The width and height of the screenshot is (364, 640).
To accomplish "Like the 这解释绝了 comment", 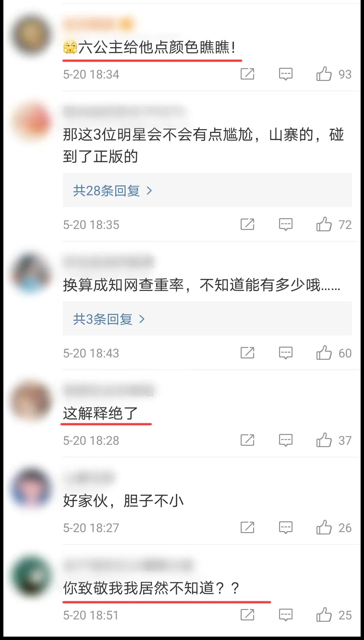I will coord(324,440).
